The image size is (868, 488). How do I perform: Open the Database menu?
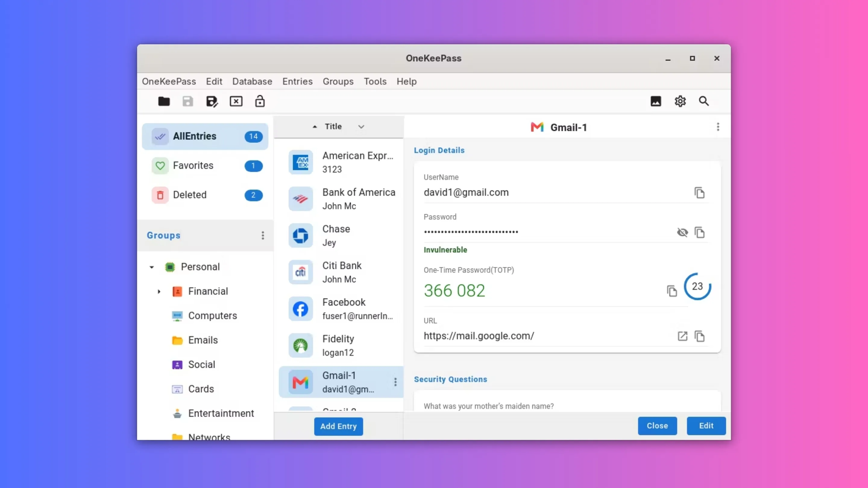pos(252,82)
